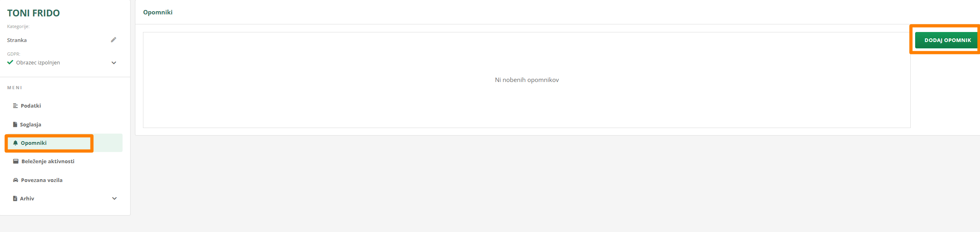Screen dimensions: 980x232
Task: Click the Soglasja document icon
Action: click(x=15, y=124)
